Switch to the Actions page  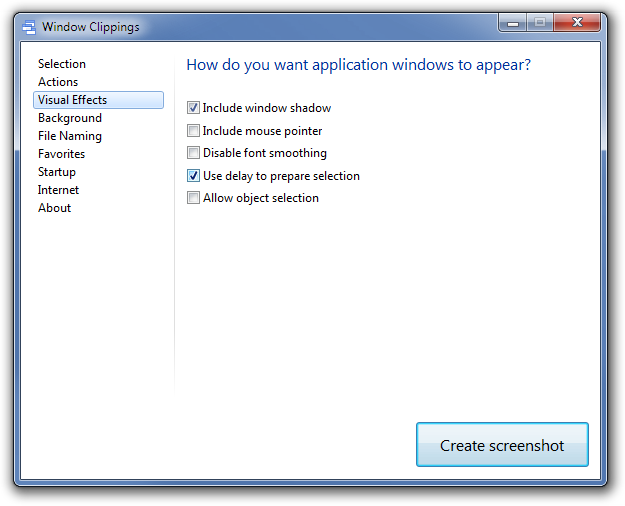click(58, 82)
